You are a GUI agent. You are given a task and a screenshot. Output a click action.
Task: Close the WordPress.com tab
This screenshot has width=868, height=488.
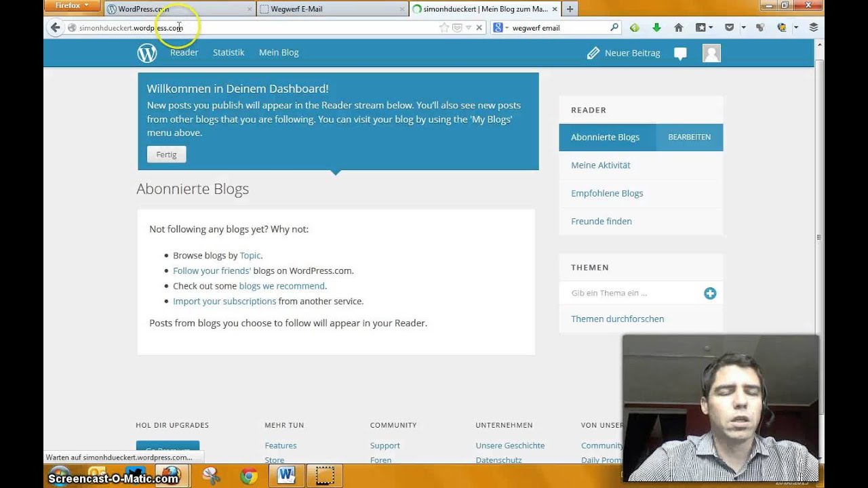[x=250, y=9]
